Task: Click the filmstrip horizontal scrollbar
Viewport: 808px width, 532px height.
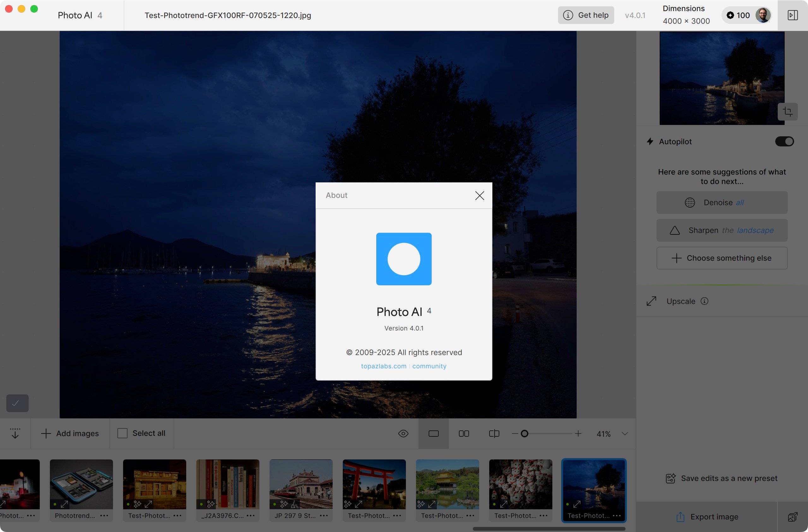Action: 549,529
